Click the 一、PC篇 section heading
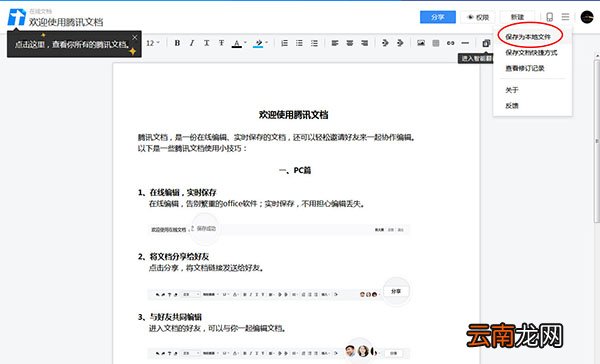The image size is (600, 364). [295, 170]
